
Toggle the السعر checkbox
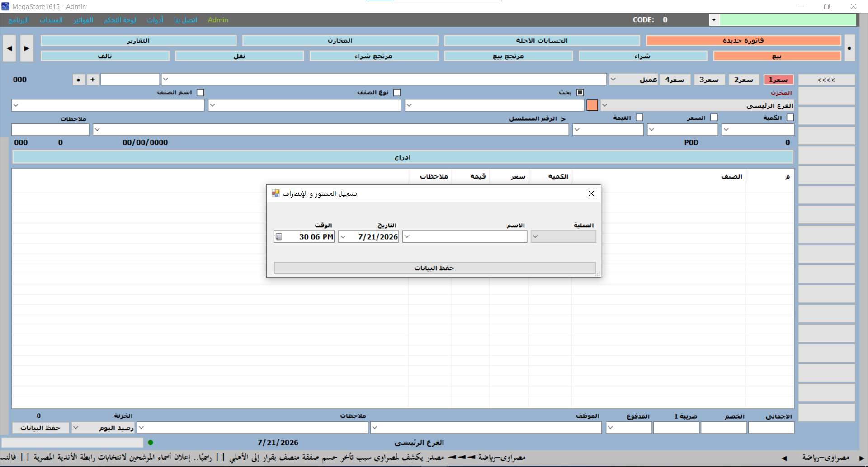[x=714, y=118]
